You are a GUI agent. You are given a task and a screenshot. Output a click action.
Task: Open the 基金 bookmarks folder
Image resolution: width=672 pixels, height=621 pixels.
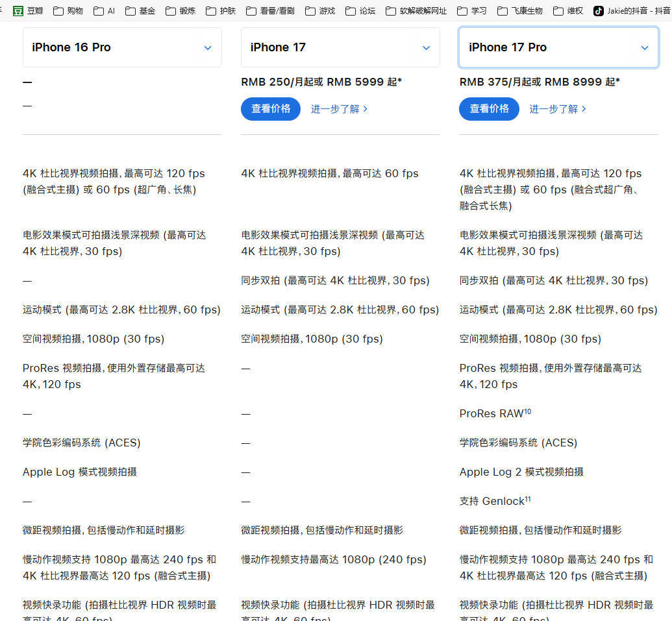[x=140, y=10]
